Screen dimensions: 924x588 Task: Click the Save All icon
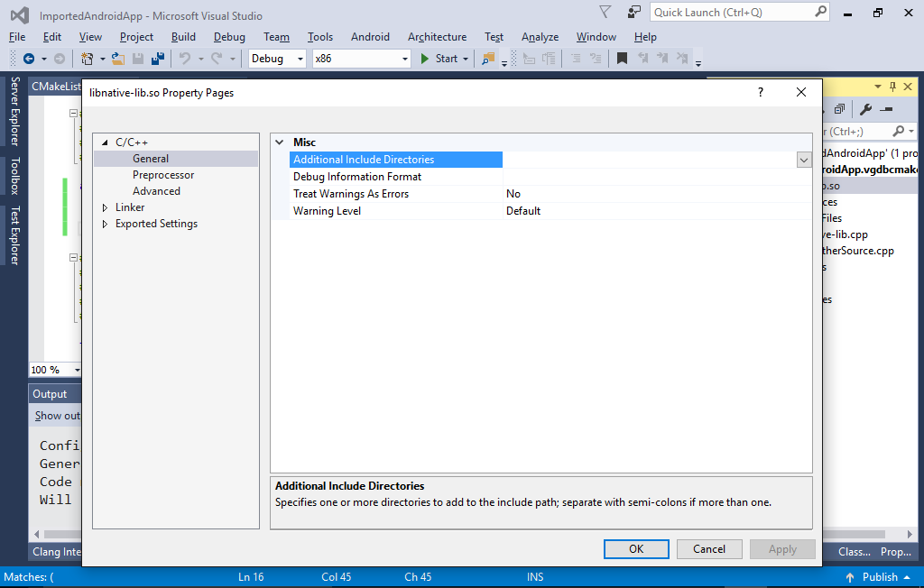click(x=158, y=59)
